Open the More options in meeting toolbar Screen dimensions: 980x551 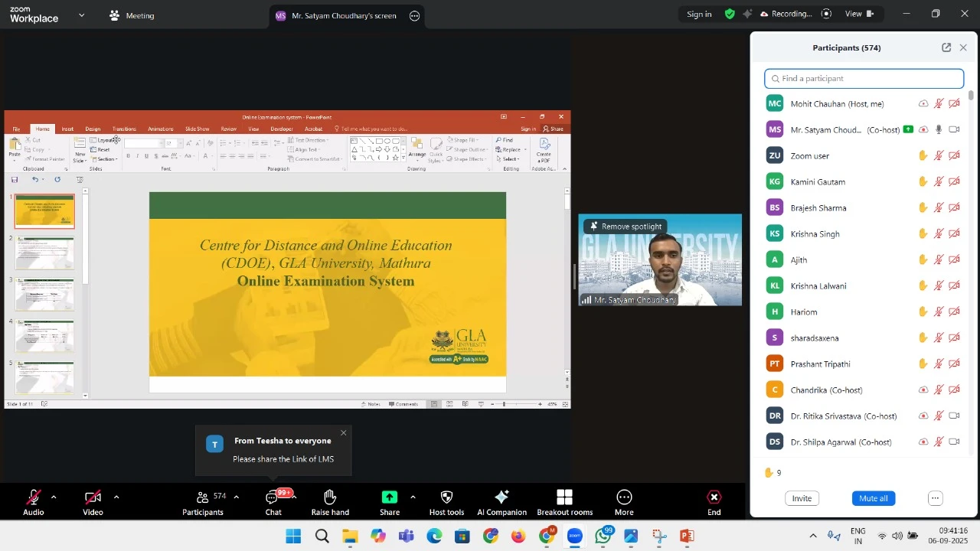tap(624, 502)
